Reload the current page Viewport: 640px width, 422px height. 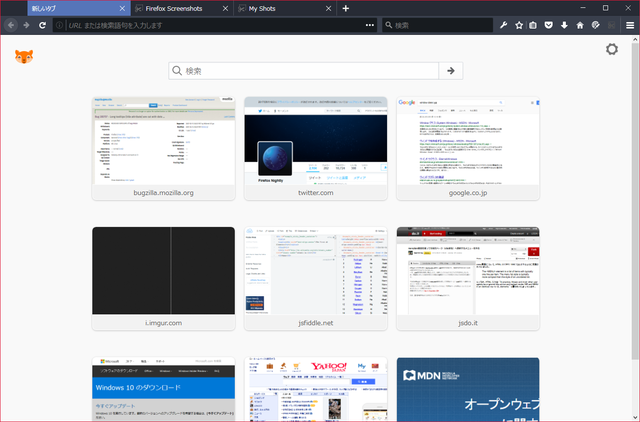pyautogui.click(x=42, y=25)
